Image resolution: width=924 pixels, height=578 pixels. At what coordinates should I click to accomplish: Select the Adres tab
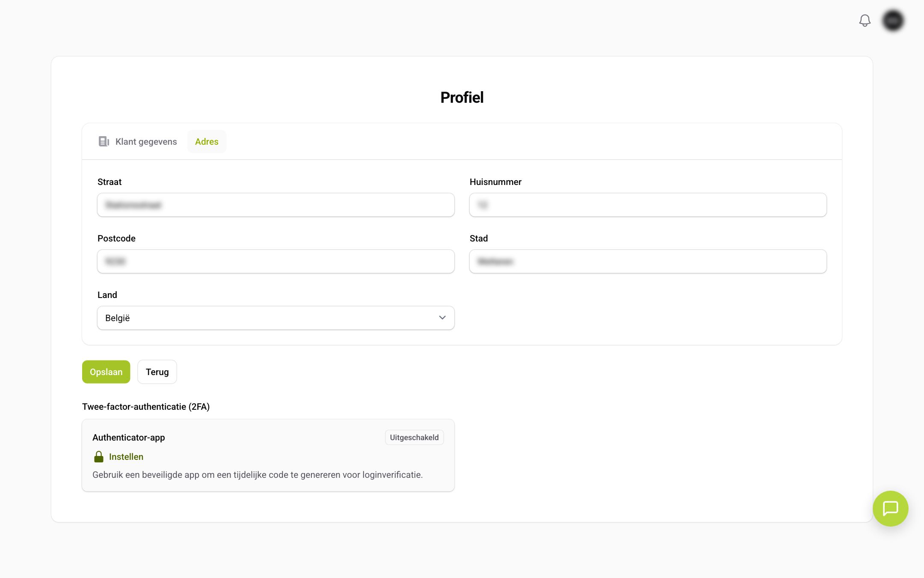[207, 141]
